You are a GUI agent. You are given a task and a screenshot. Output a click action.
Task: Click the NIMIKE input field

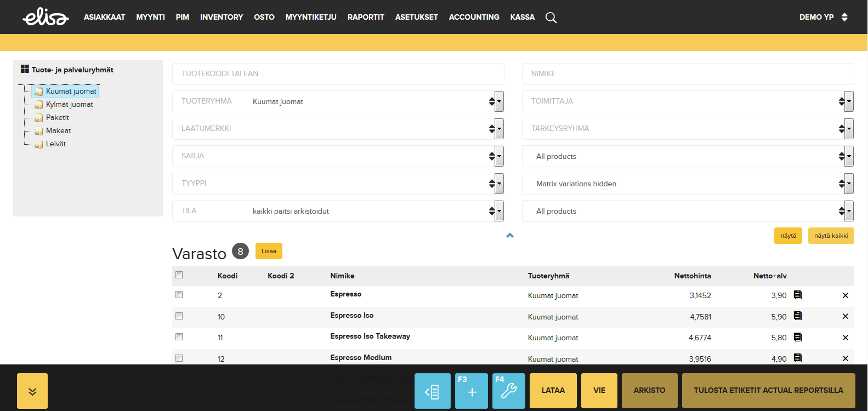click(x=688, y=74)
